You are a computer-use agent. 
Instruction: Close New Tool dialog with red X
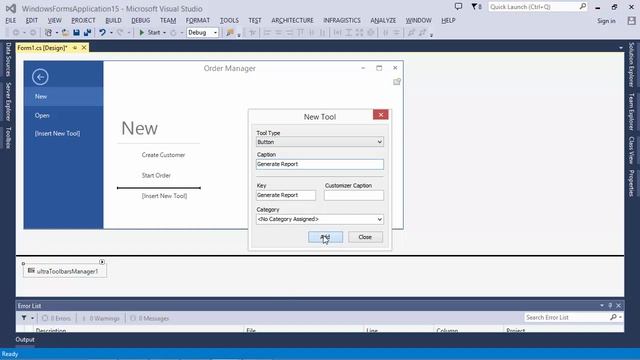(380, 115)
